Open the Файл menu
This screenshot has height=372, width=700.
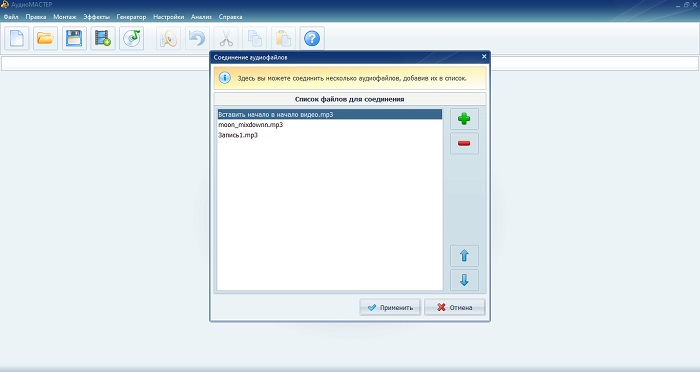(x=11, y=17)
